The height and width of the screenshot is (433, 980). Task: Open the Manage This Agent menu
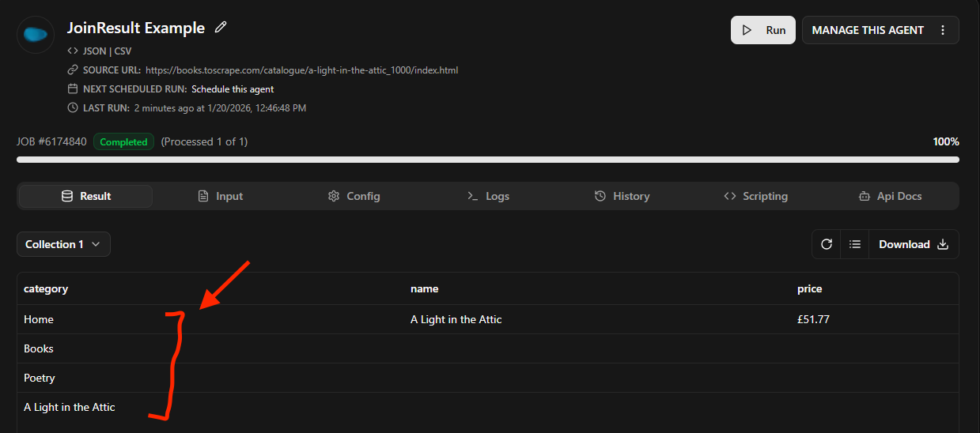click(868, 30)
